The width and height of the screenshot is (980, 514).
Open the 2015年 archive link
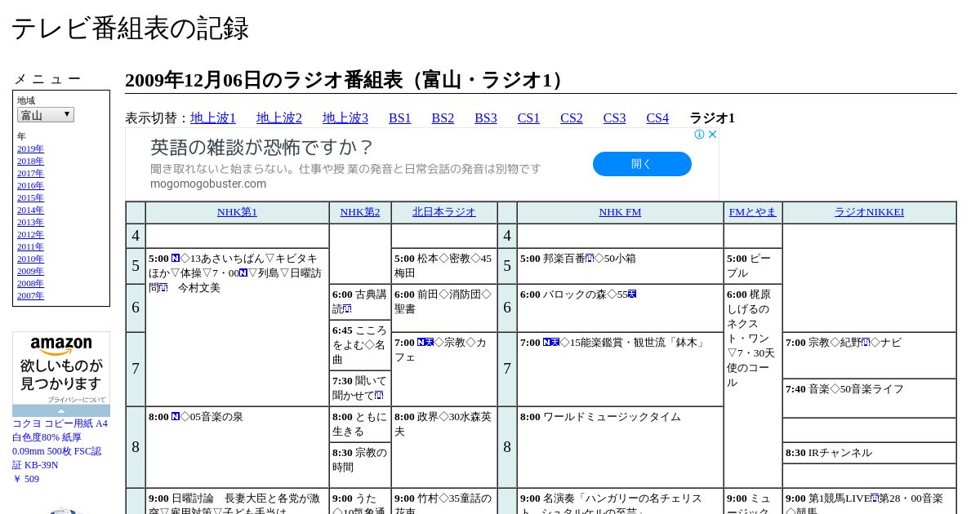[x=30, y=198]
